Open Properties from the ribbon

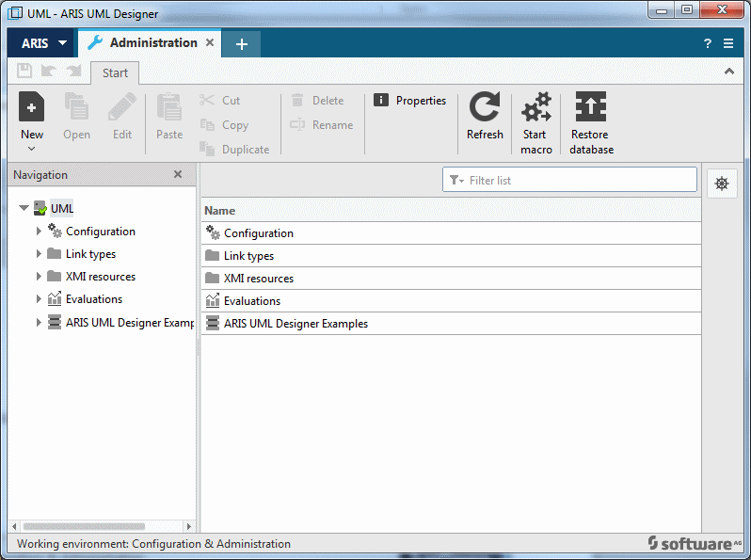click(409, 100)
